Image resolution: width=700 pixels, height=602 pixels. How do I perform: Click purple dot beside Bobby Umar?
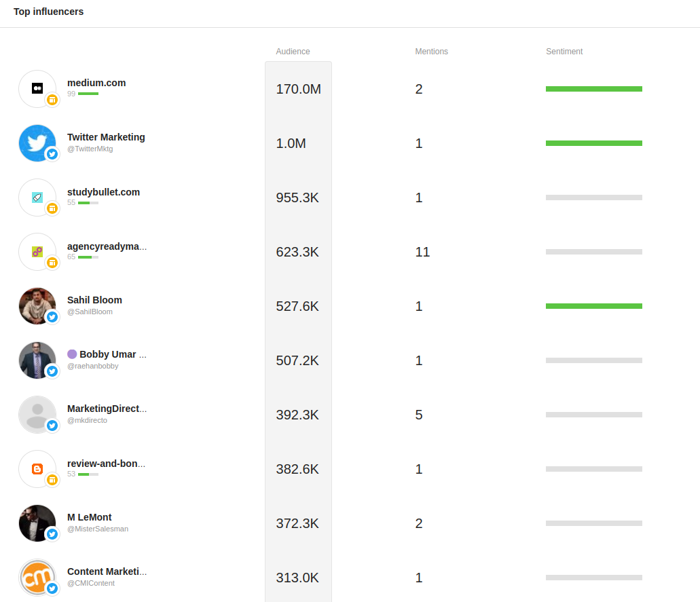pyautogui.click(x=72, y=354)
